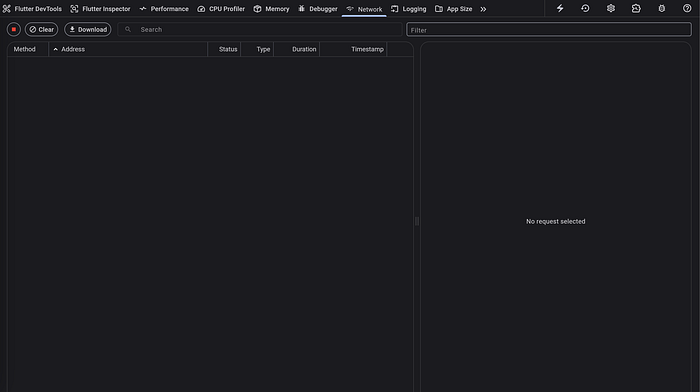This screenshot has width=700, height=392.
Task: Click the hot restart icon
Action: (x=585, y=8)
